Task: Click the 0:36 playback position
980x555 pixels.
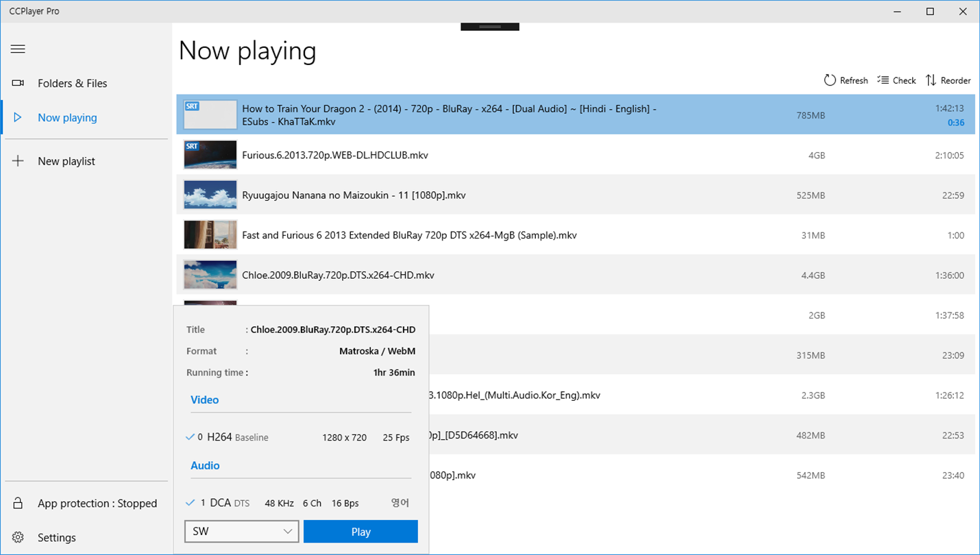Action: point(956,123)
